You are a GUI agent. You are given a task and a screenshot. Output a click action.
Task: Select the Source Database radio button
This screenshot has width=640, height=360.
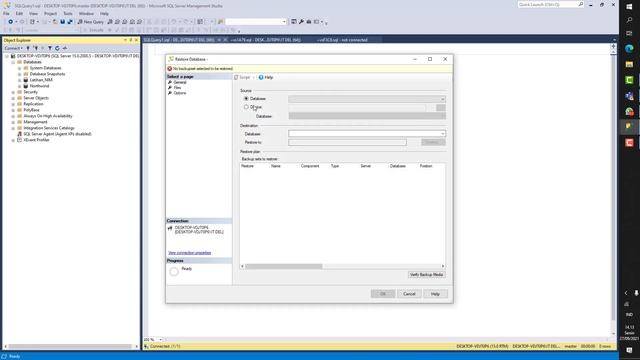246,99
